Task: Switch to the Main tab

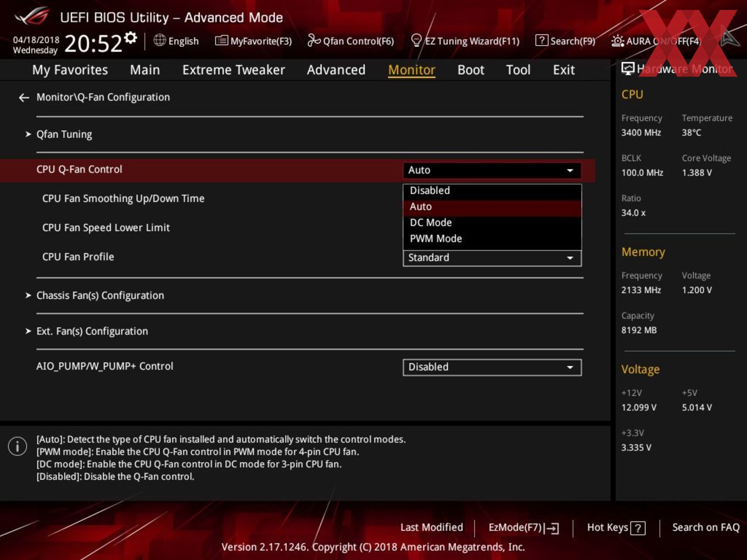Action: point(145,70)
